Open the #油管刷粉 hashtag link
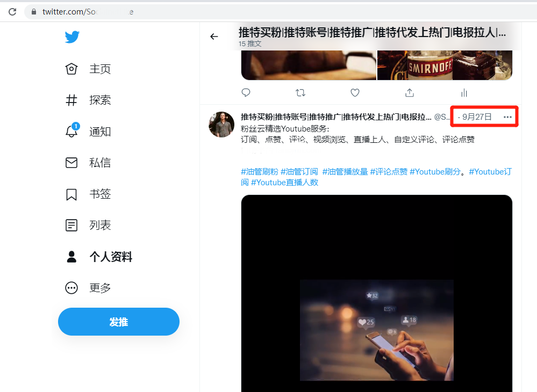 point(260,172)
